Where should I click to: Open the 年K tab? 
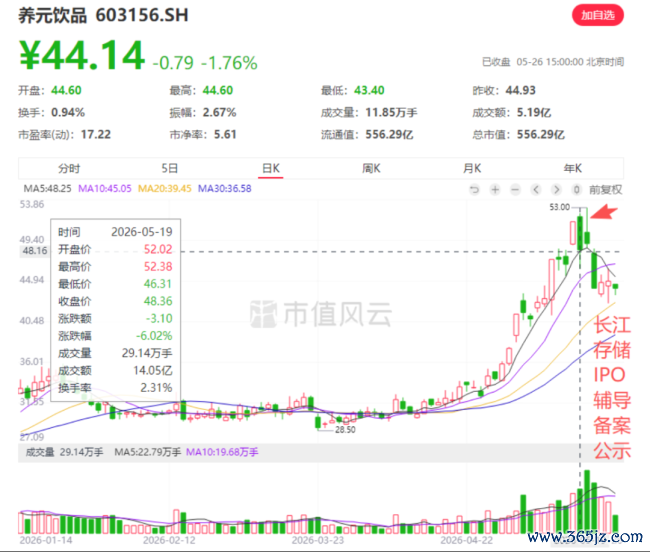click(x=572, y=168)
